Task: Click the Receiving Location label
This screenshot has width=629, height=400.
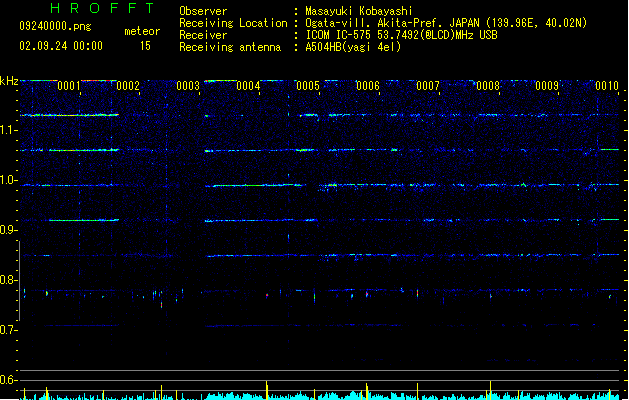Action: tap(233, 23)
